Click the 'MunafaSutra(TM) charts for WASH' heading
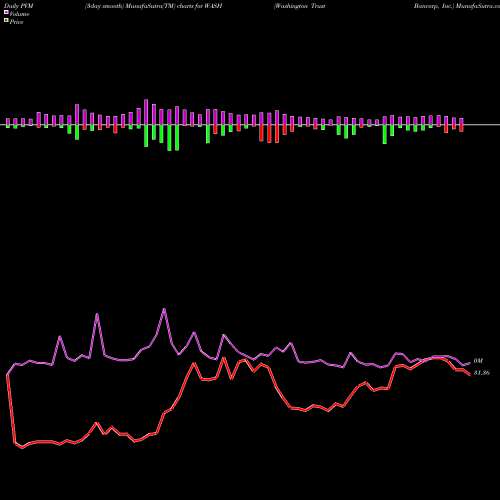The image size is (500, 500). (173, 6)
